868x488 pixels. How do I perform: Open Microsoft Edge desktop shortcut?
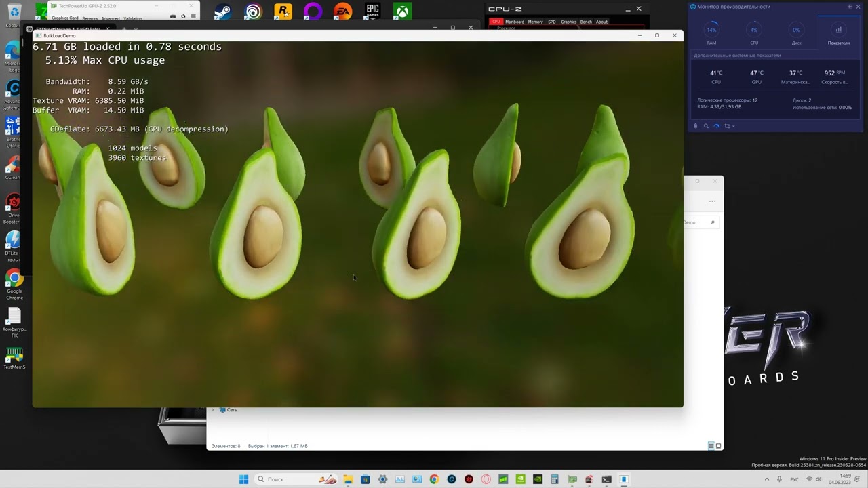tap(13, 57)
